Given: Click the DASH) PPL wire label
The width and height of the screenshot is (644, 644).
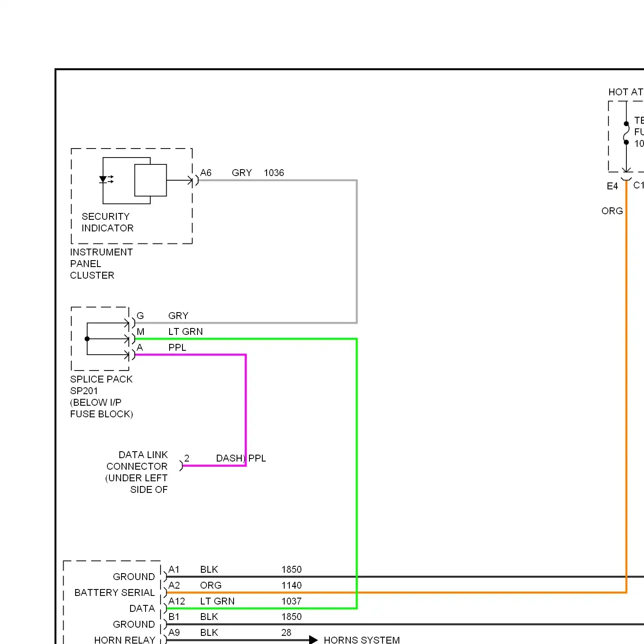Looking at the screenshot, I should pyautogui.click(x=241, y=458).
